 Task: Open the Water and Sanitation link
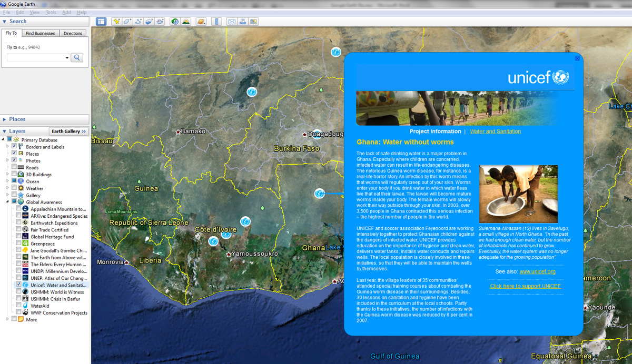pos(495,132)
